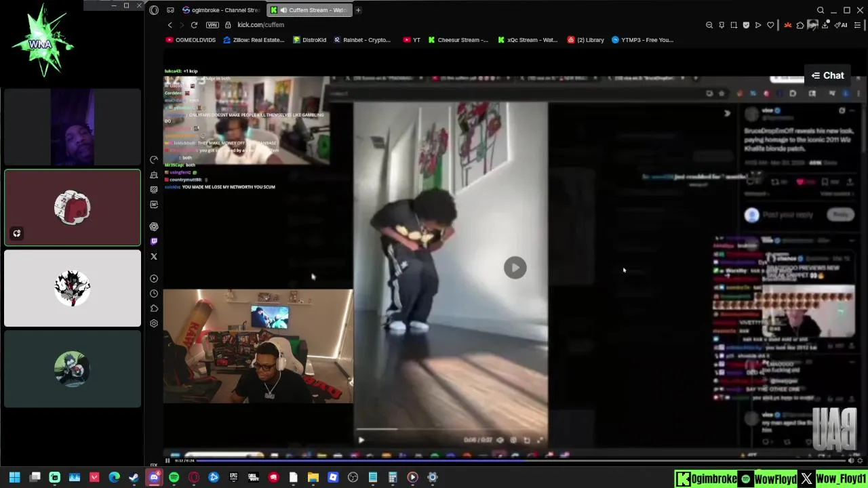Open the (2) Library bookmark
Viewport: 868px width, 488px height.
pyautogui.click(x=586, y=40)
